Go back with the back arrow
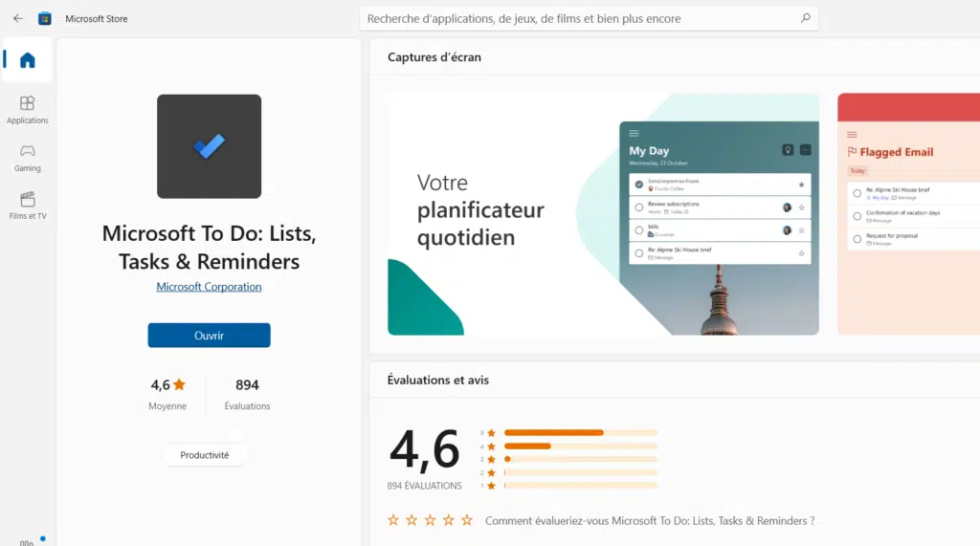The image size is (980, 546). pos(18,19)
